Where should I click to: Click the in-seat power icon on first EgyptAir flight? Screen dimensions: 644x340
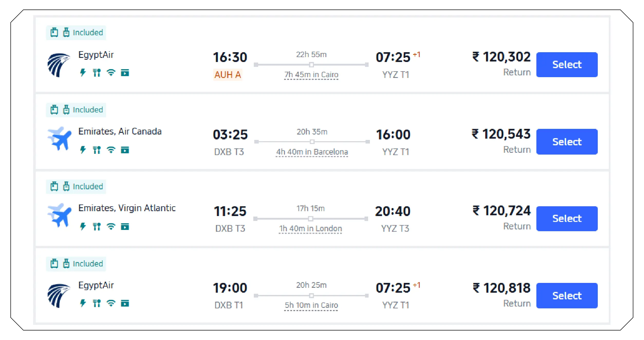click(x=83, y=73)
